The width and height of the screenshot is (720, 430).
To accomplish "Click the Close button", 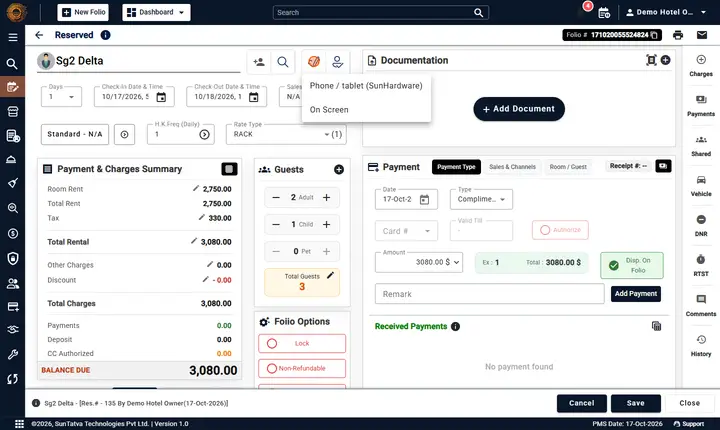I will coord(689,403).
